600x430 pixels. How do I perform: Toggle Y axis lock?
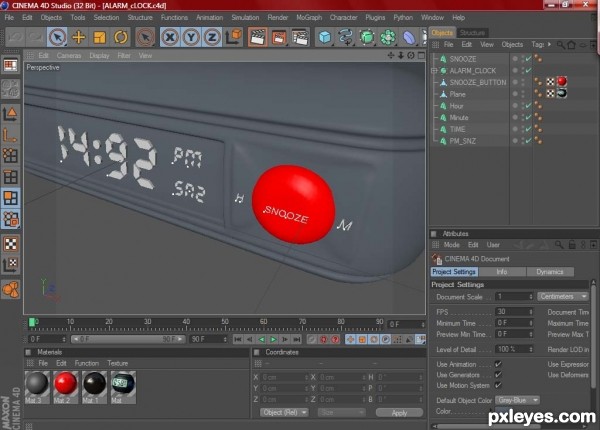coord(191,37)
